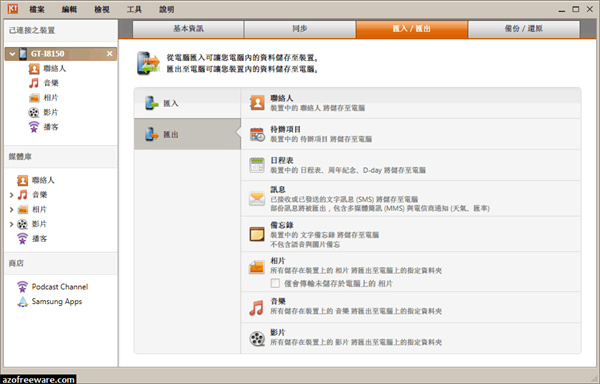
Task: Select library 影片 film reel icon
Action: [23, 224]
